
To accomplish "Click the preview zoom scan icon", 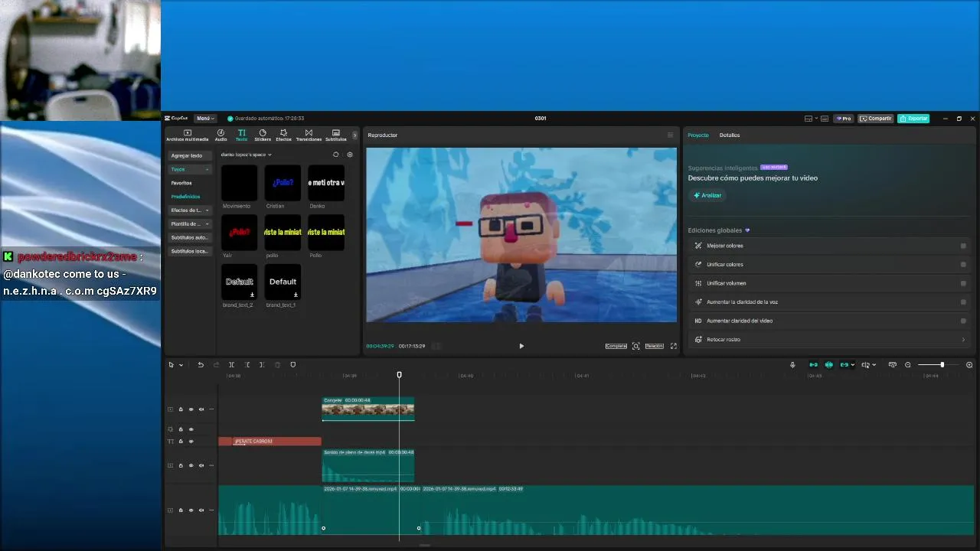I will [x=635, y=346].
